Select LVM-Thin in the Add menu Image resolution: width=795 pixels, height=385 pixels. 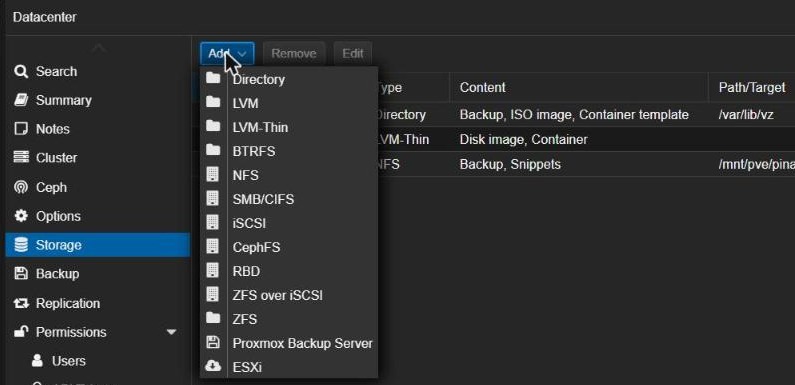tap(289, 127)
